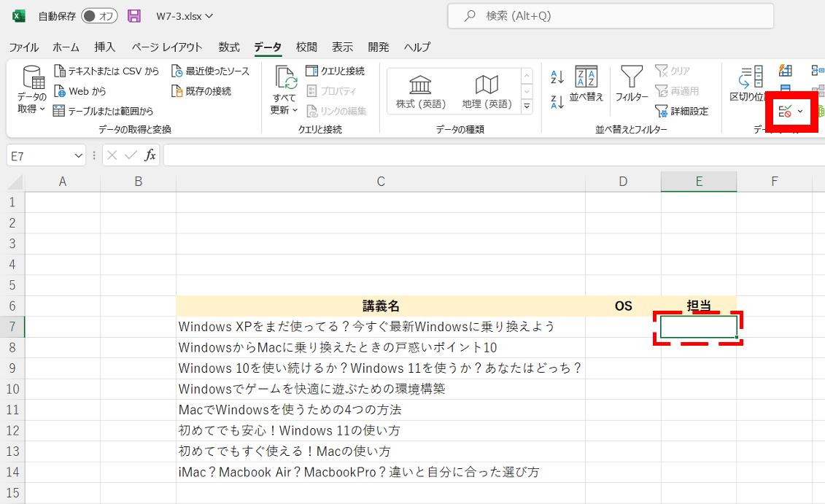Click inside the formula bar
Screen dimensions: 825x504
coord(494,156)
